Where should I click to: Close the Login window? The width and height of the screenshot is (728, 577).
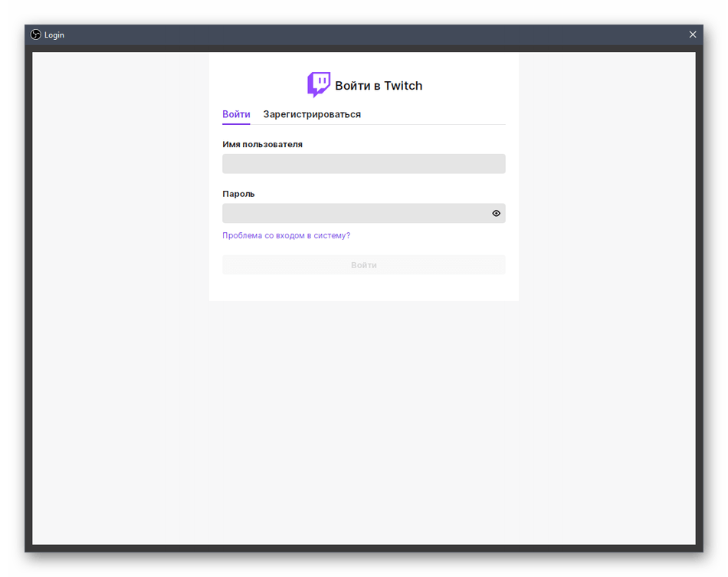pos(693,34)
